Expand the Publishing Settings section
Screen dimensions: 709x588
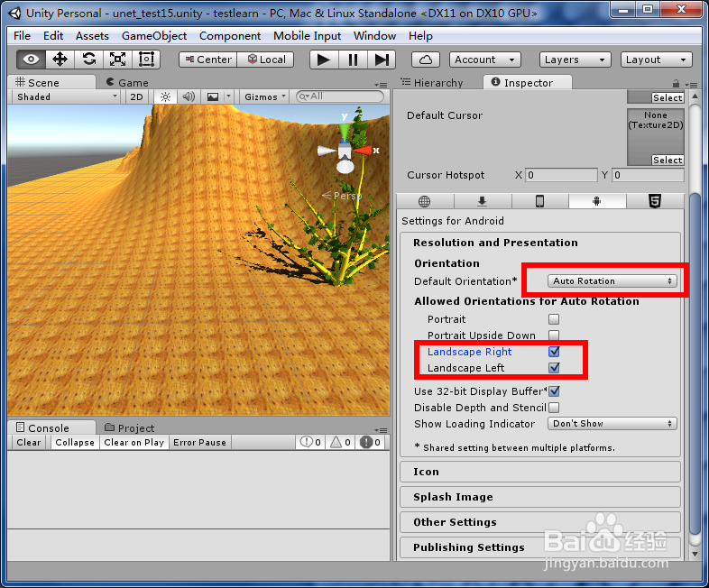[540, 547]
